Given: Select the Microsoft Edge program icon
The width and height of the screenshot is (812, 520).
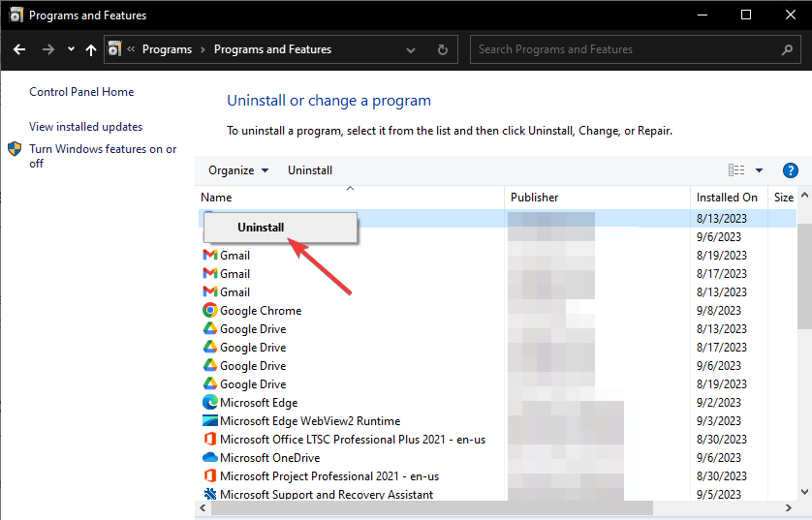Looking at the screenshot, I should click(209, 403).
